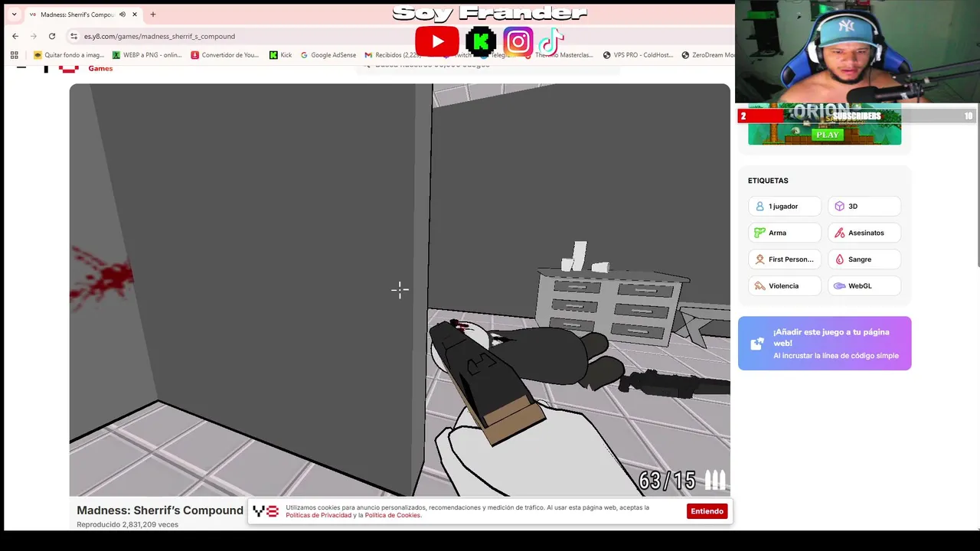Open Política de Cookies link
Viewport: 980px width, 551px height.
[x=393, y=515]
